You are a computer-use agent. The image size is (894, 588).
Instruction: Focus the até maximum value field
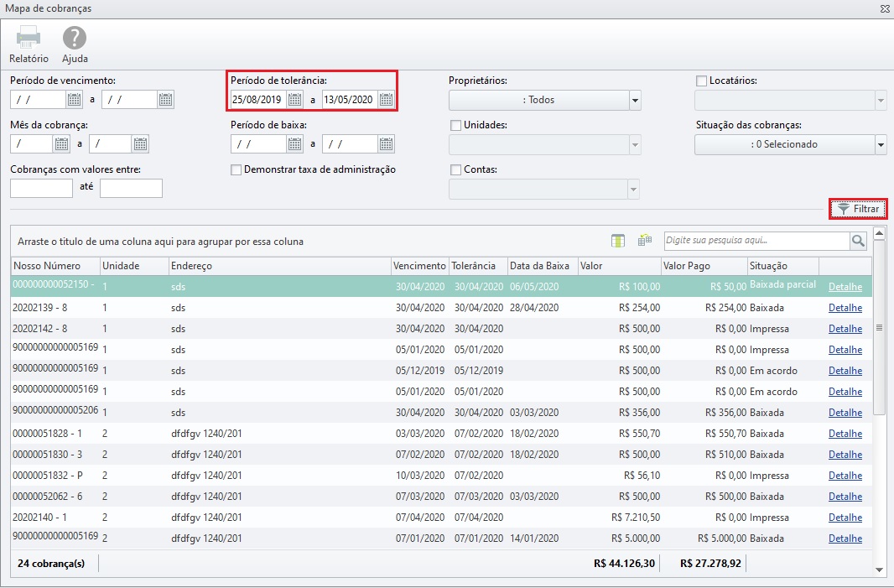coord(131,188)
